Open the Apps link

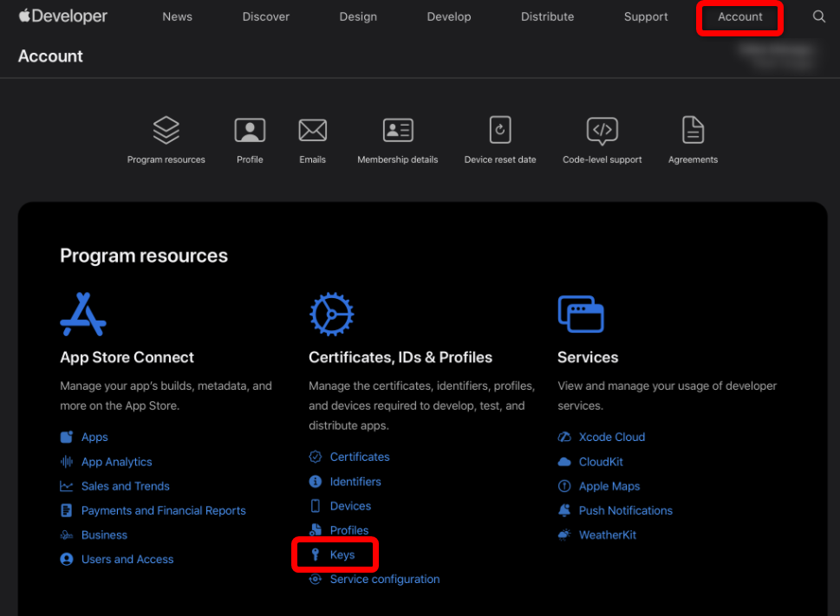pos(94,438)
